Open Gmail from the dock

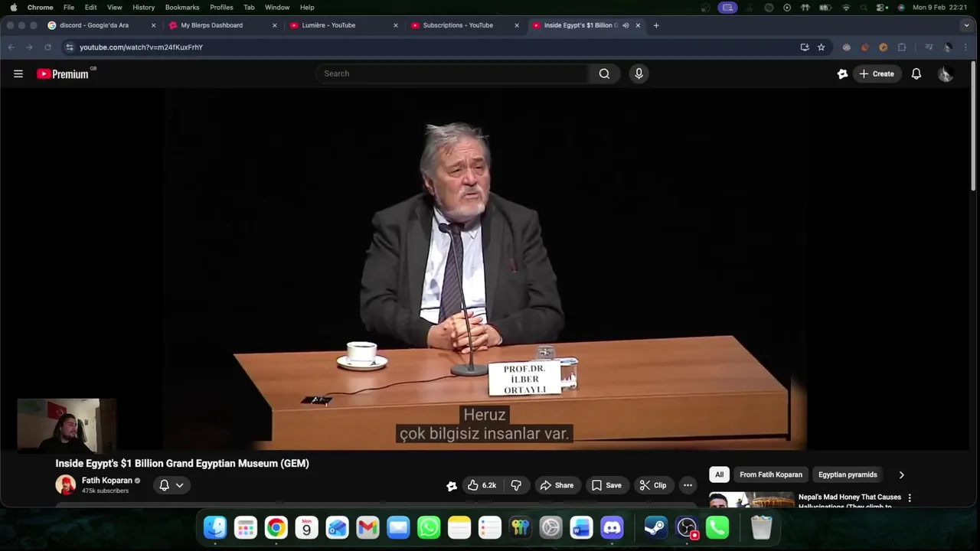(x=367, y=527)
